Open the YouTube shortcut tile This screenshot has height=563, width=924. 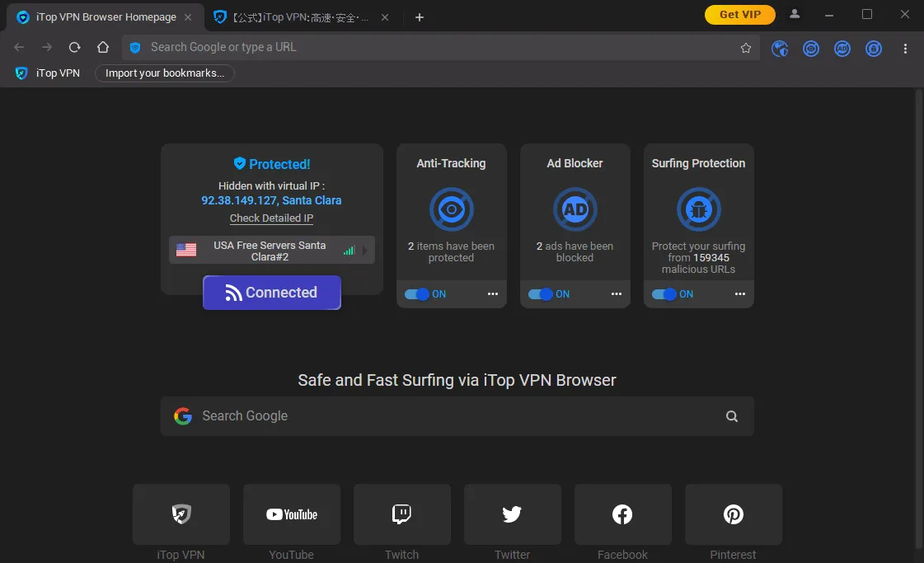point(292,514)
